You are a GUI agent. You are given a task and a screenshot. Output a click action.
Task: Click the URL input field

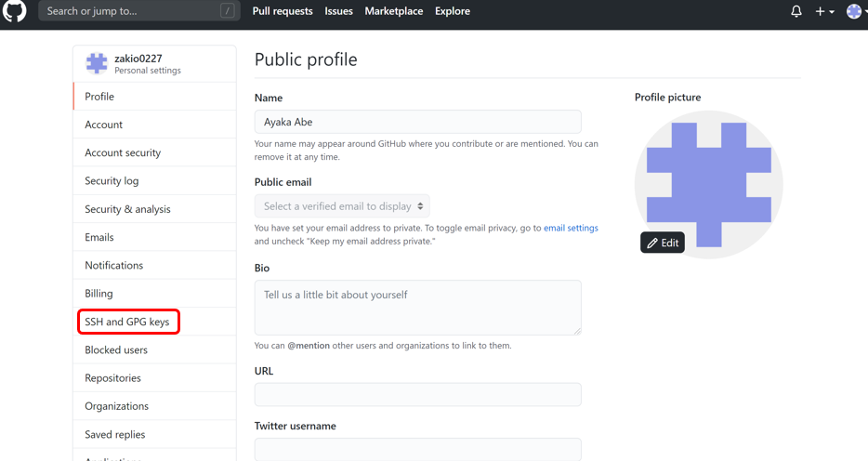[x=417, y=394]
